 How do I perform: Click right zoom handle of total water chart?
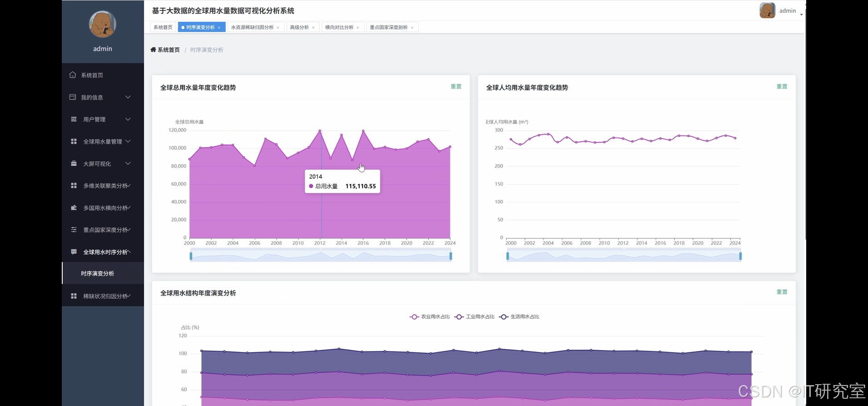tap(451, 256)
